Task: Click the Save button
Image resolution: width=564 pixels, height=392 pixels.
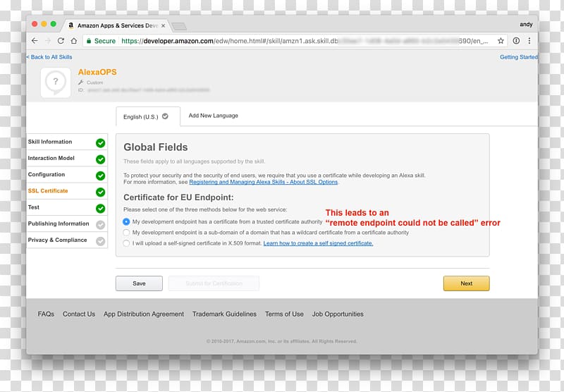Action: 139,283
